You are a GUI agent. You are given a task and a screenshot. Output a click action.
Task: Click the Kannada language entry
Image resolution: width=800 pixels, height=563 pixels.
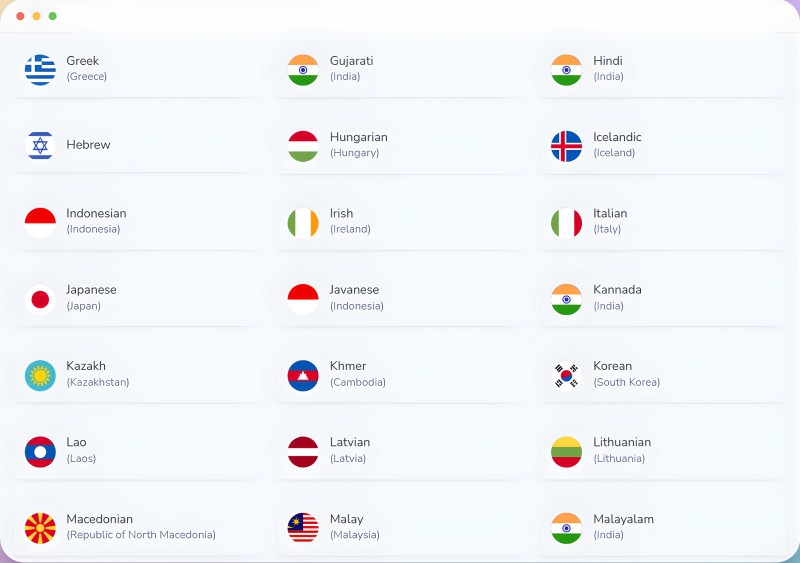pos(663,299)
